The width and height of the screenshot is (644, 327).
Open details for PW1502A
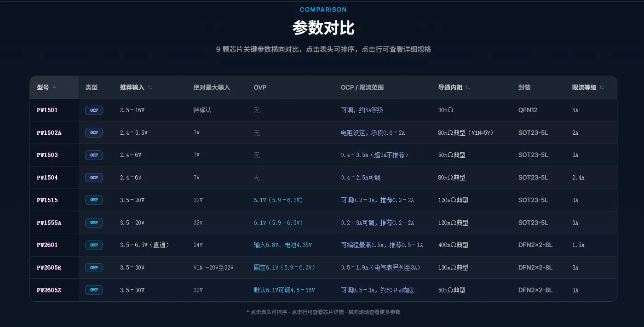[x=323, y=133]
